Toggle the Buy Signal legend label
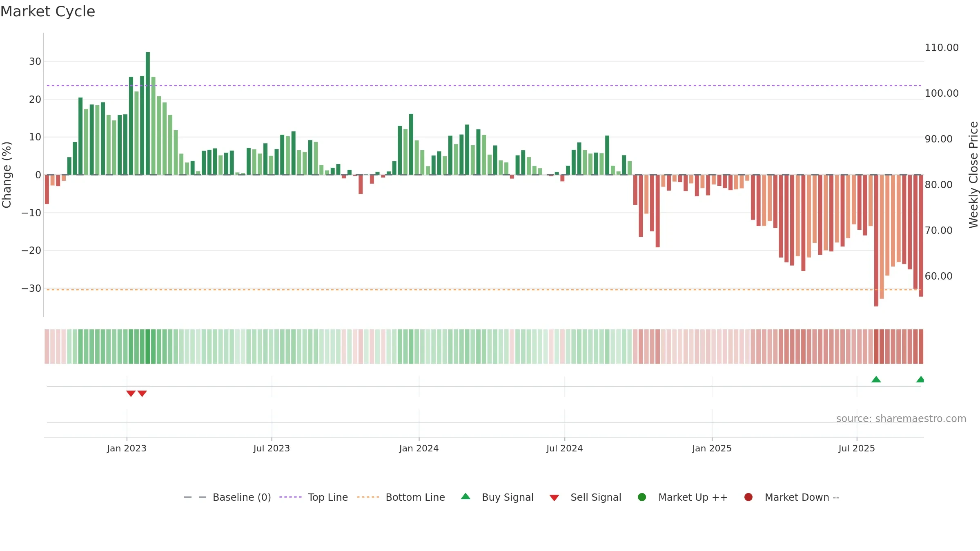 pyautogui.click(x=508, y=497)
